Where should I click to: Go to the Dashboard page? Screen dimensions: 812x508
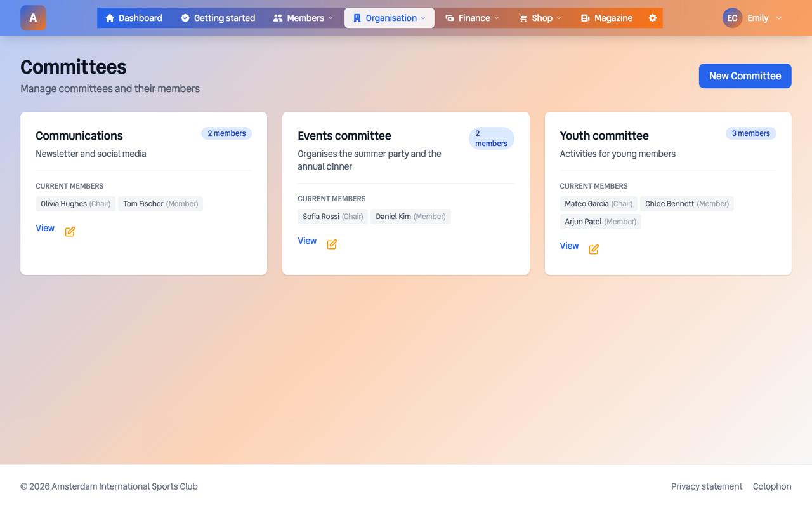point(134,18)
